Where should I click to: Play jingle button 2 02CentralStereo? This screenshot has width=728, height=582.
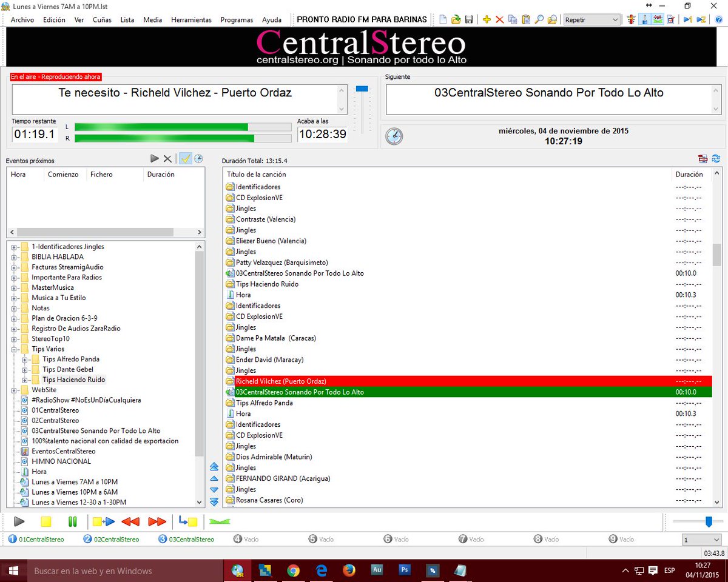[112, 539]
